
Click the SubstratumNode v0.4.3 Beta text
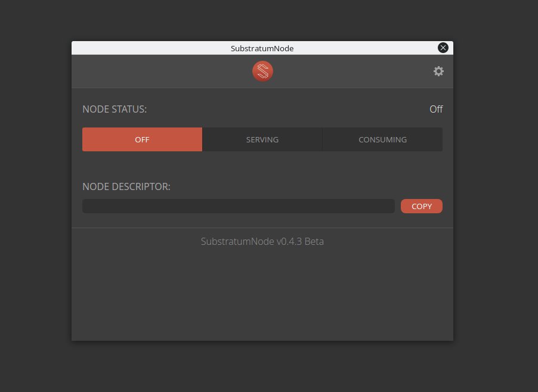click(262, 241)
